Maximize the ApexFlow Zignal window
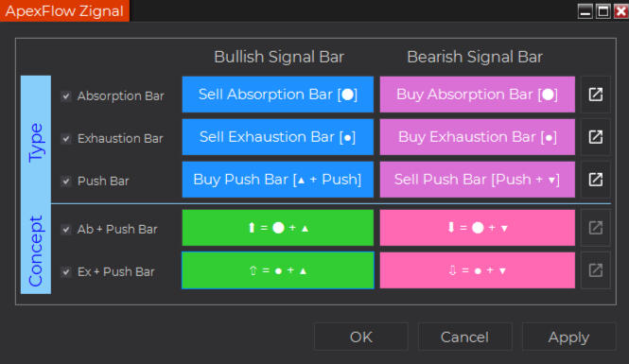This screenshot has width=629, height=364. tap(603, 10)
